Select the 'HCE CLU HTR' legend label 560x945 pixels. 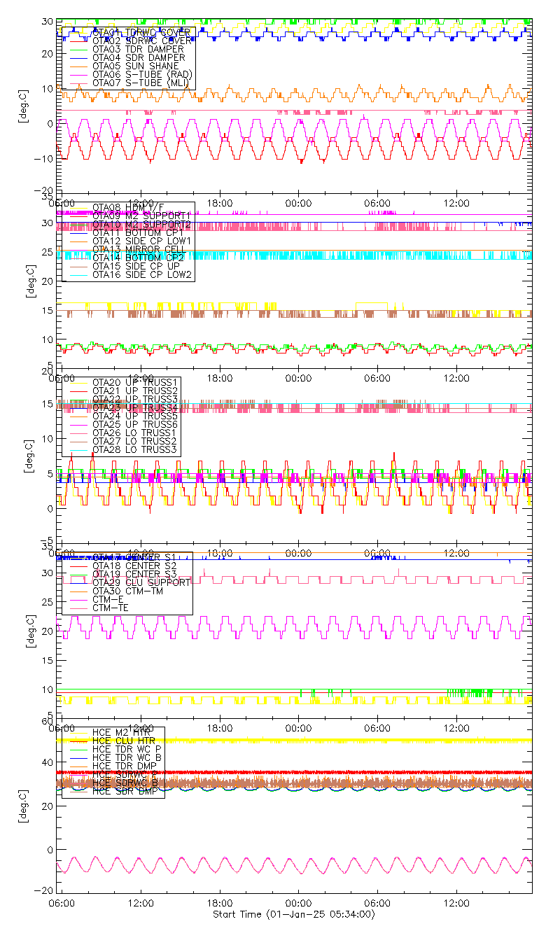coord(124,741)
